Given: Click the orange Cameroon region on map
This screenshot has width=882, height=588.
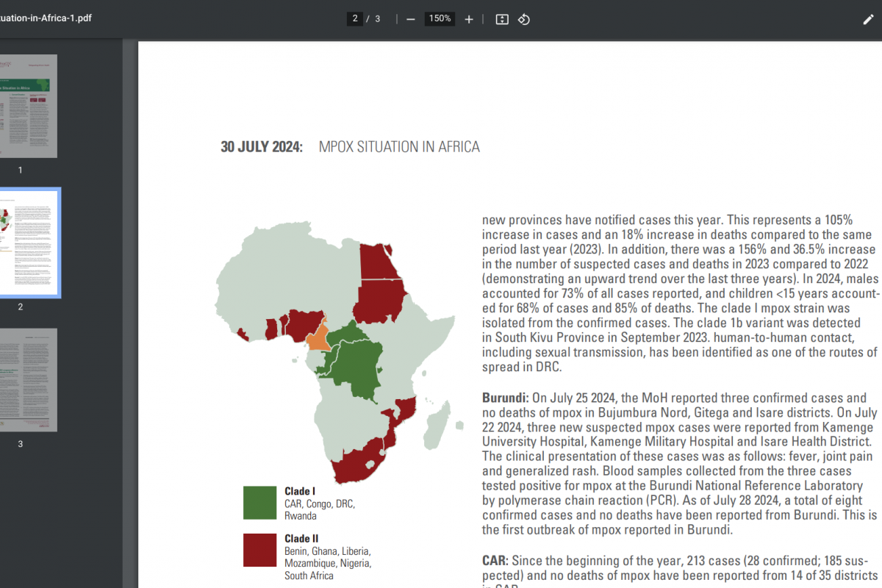Looking at the screenshot, I should [318, 338].
